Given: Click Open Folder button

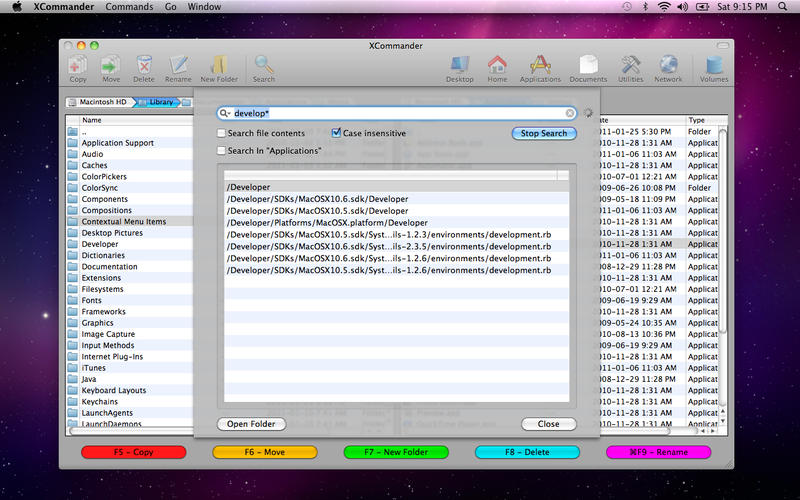Looking at the screenshot, I should (x=251, y=424).
